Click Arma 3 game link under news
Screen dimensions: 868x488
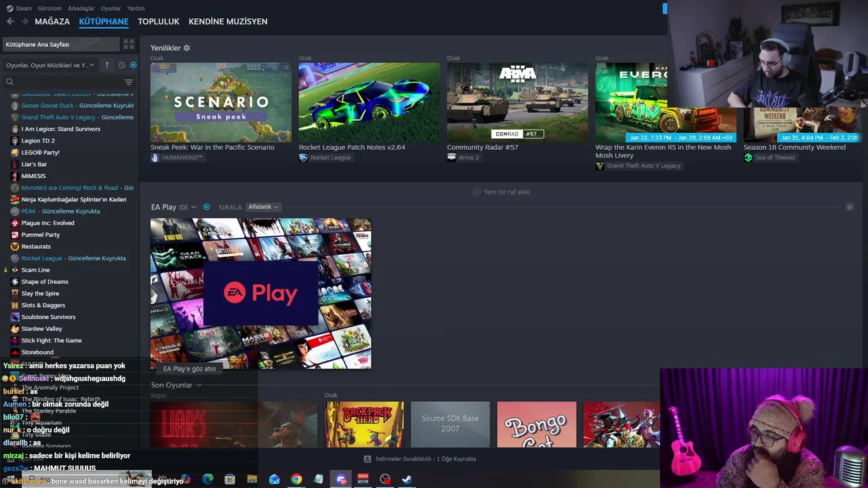pyautogui.click(x=463, y=157)
